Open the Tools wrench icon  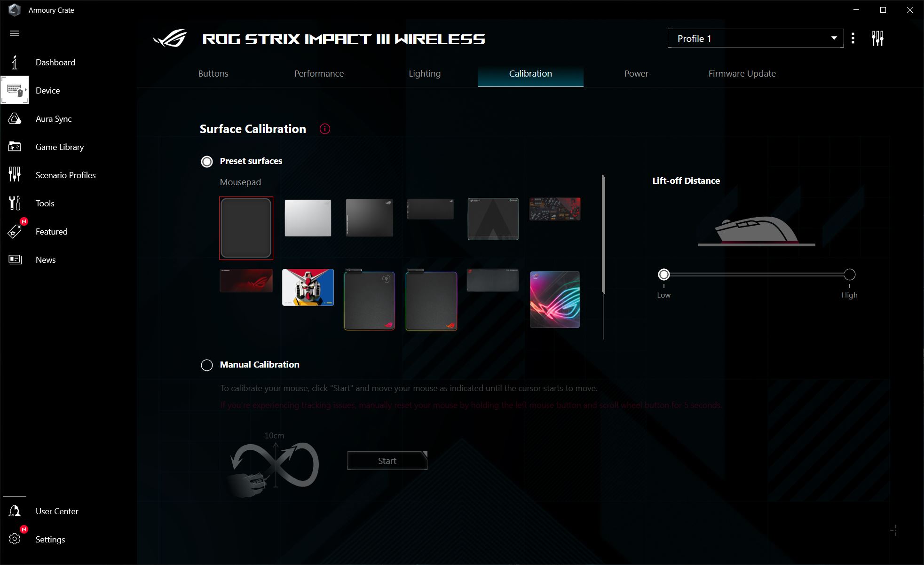click(x=15, y=203)
